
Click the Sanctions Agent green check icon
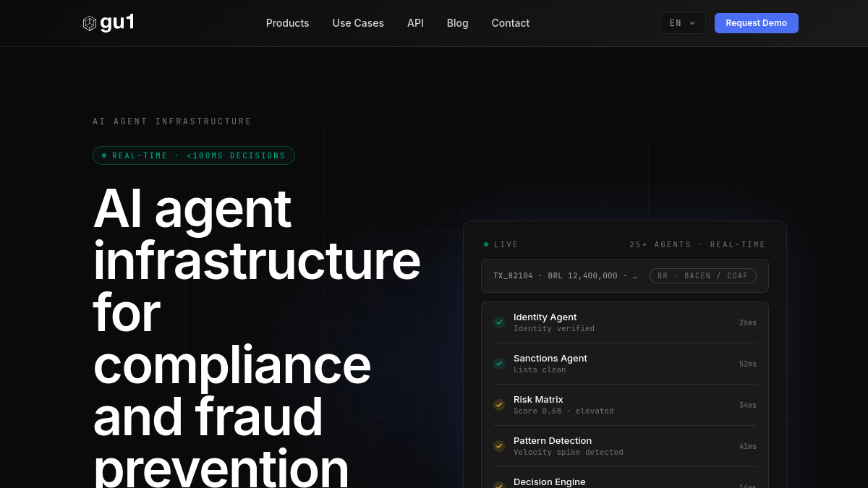(499, 364)
